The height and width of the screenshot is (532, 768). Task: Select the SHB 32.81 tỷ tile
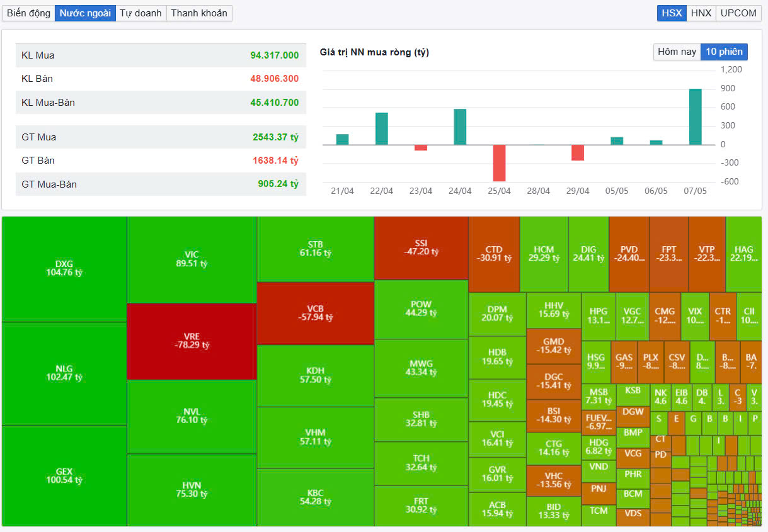point(421,419)
